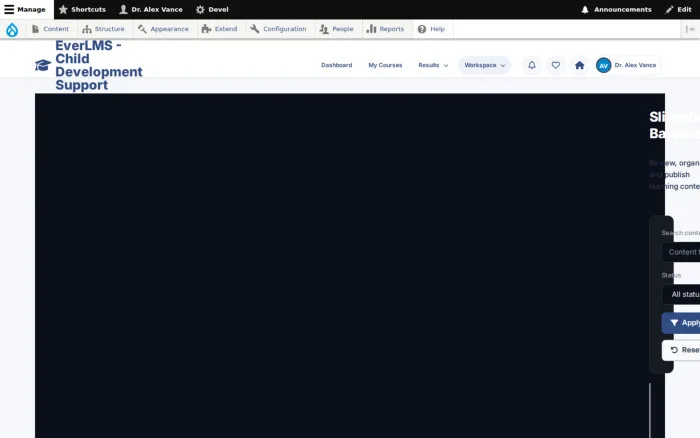Open the Configuration admin menu
The image size is (700, 438).
click(279, 29)
